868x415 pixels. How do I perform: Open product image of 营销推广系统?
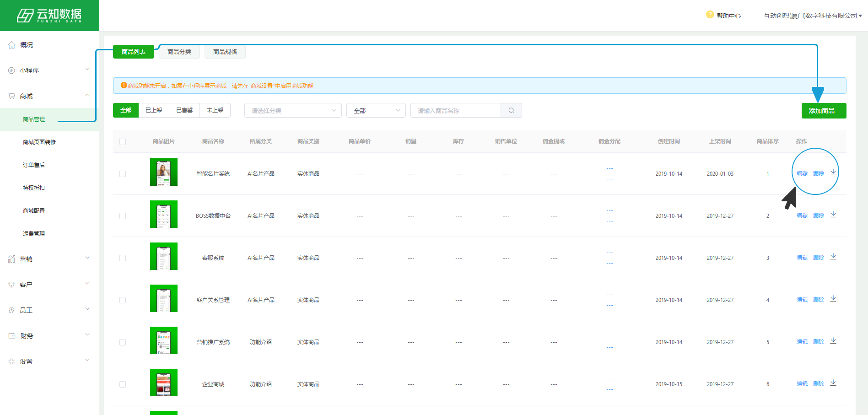point(164,340)
